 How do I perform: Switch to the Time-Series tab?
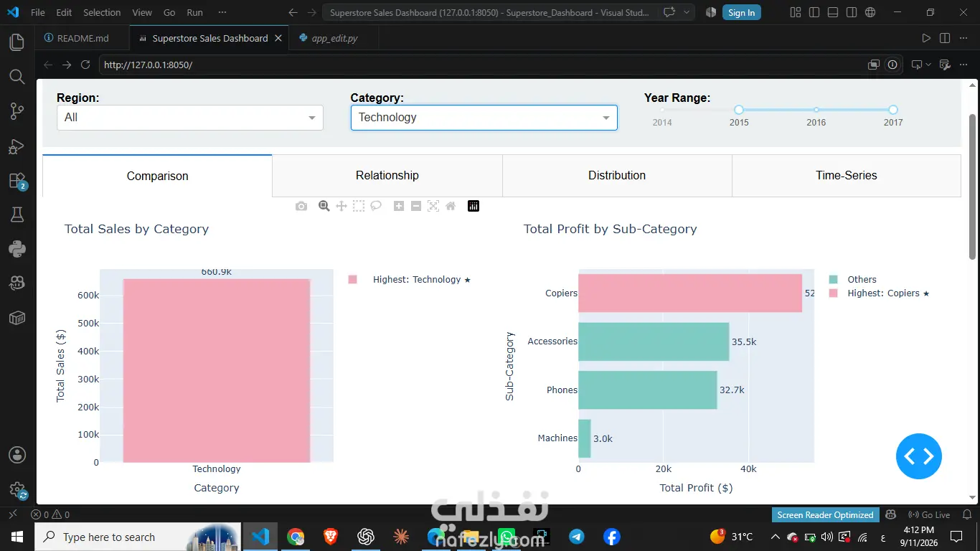(847, 176)
